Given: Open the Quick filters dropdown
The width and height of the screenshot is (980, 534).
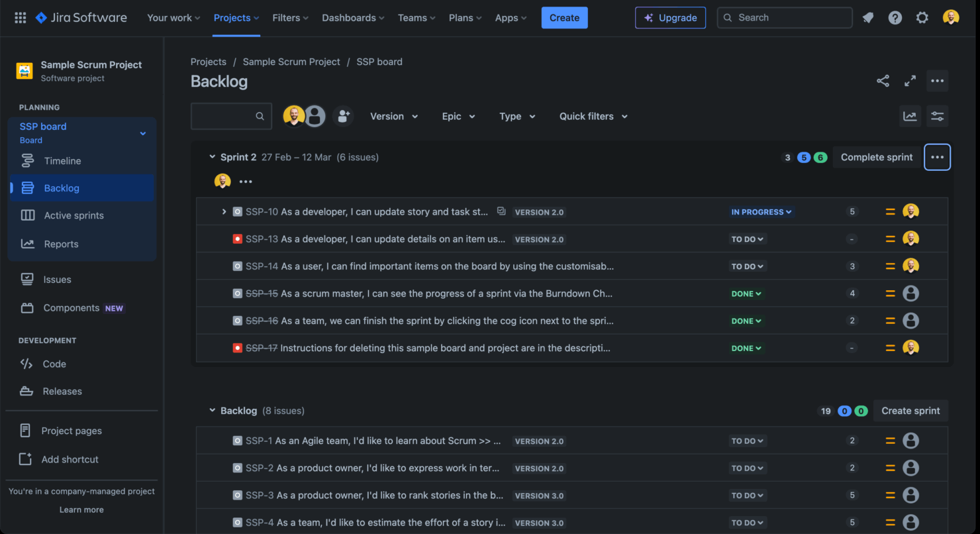Looking at the screenshot, I should 593,116.
